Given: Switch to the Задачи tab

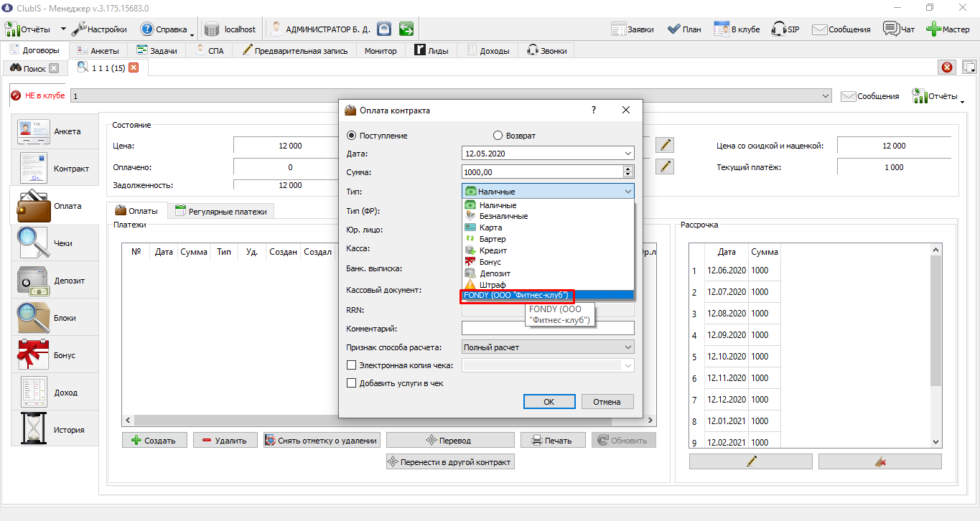Looking at the screenshot, I should 157,51.
